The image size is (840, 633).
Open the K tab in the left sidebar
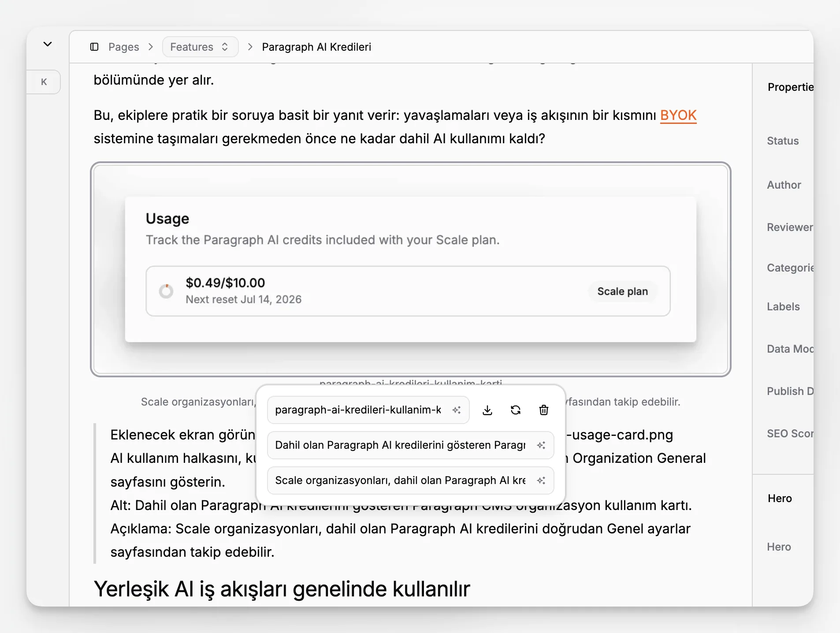coord(44,82)
